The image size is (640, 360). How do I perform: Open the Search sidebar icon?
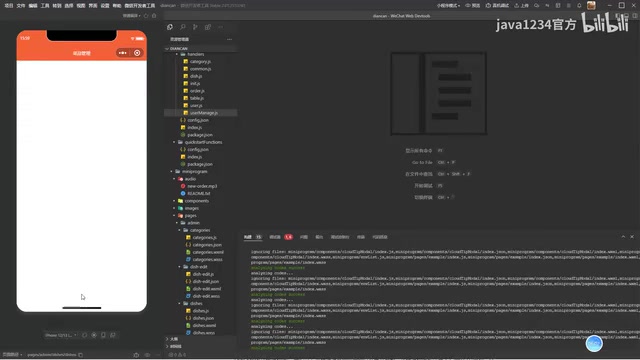coord(183,27)
